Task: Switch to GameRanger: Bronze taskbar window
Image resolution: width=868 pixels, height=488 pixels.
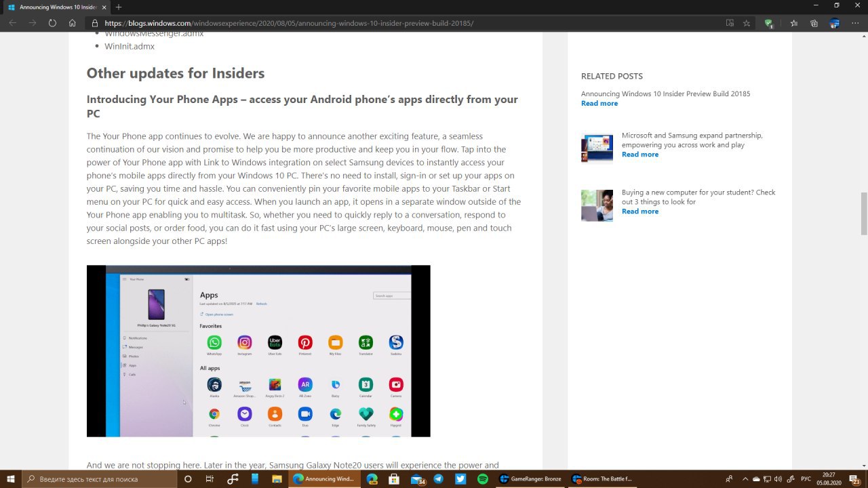Action: coord(530,479)
